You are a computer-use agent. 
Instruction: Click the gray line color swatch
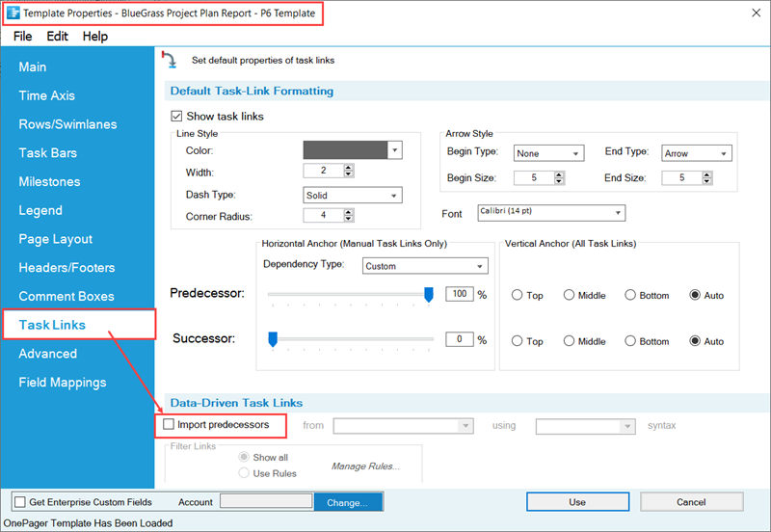[345, 150]
